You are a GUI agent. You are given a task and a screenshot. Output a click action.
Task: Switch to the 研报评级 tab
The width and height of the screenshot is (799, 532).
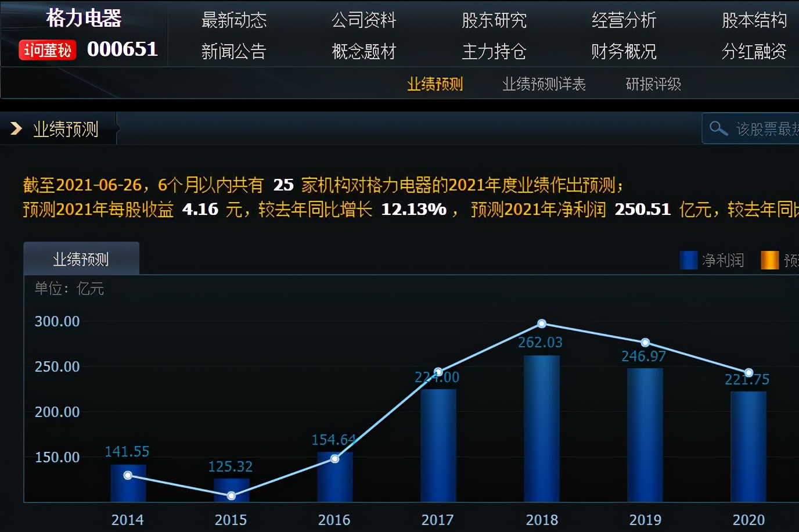(653, 84)
